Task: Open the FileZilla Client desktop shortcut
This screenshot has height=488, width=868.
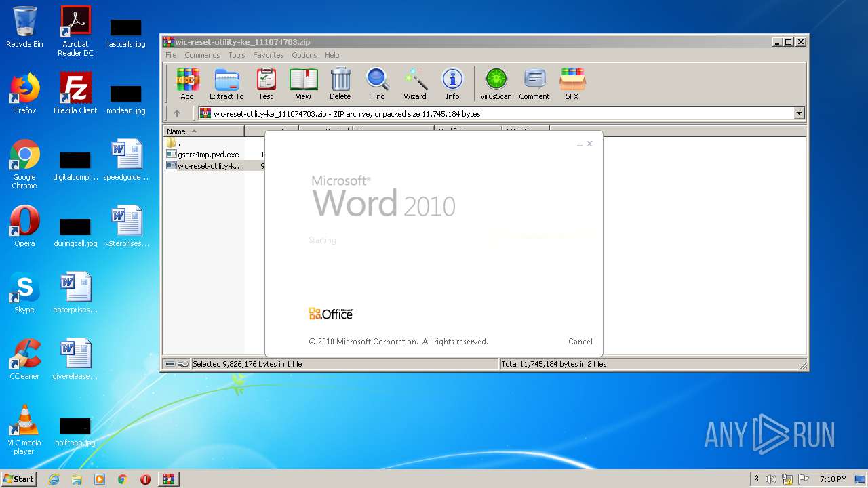Action: pyautogui.click(x=75, y=94)
